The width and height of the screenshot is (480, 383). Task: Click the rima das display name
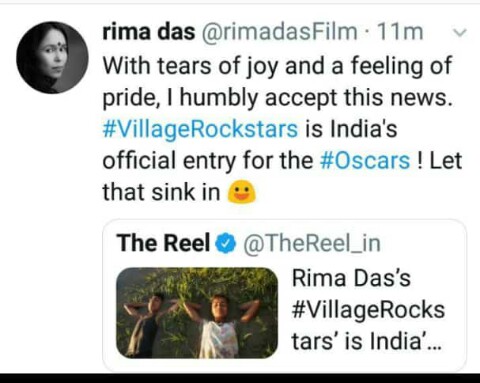tap(149, 32)
